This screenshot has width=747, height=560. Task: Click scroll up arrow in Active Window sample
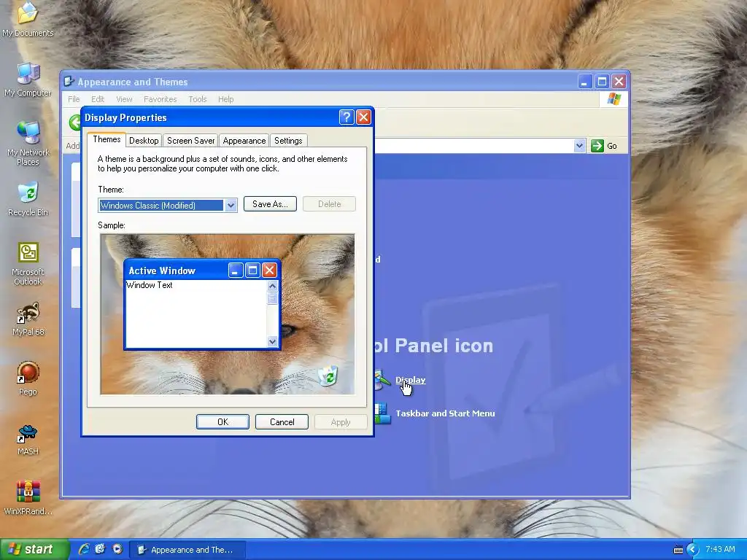coord(273,286)
